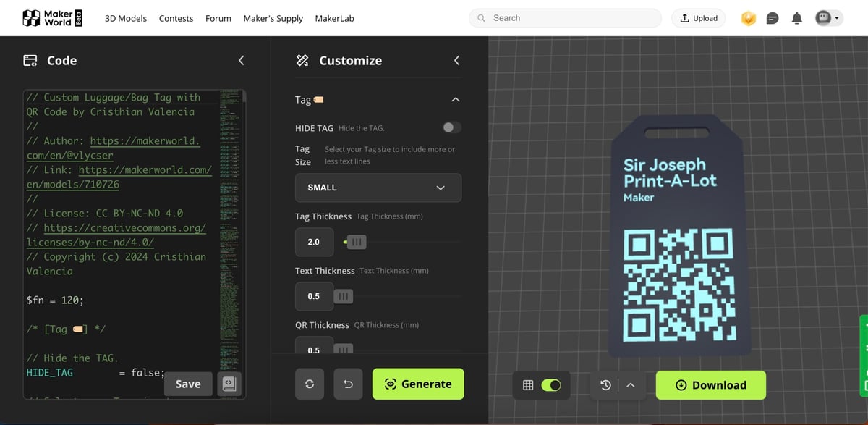Click the Search input field
The width and height of the screenshot is (868, 425).
[565, 18]
